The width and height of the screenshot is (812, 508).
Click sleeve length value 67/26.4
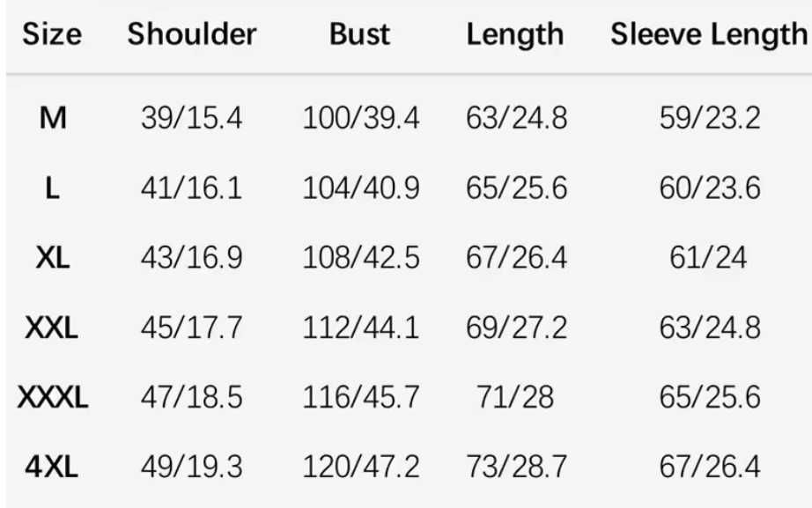710,468
